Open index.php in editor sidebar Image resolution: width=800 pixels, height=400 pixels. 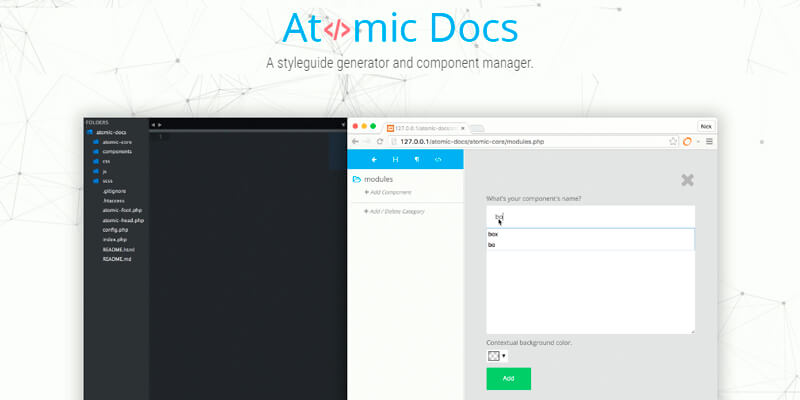[115, 239]
